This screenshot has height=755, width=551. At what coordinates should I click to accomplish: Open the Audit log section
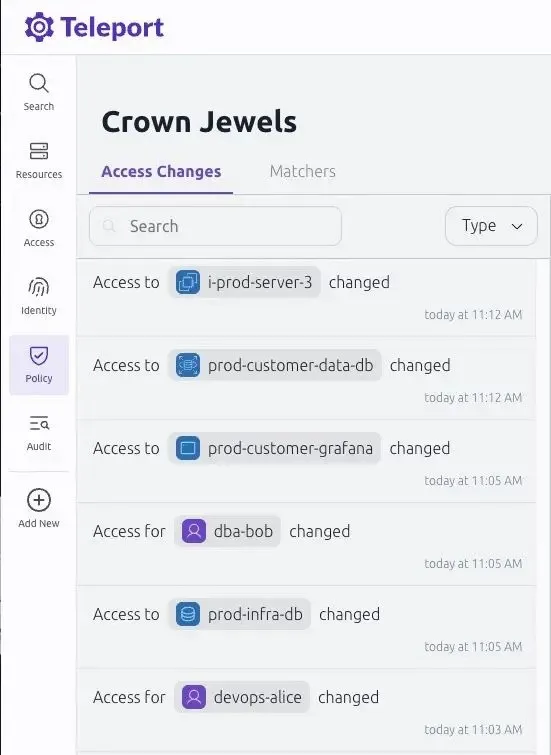tap(39, 432)
